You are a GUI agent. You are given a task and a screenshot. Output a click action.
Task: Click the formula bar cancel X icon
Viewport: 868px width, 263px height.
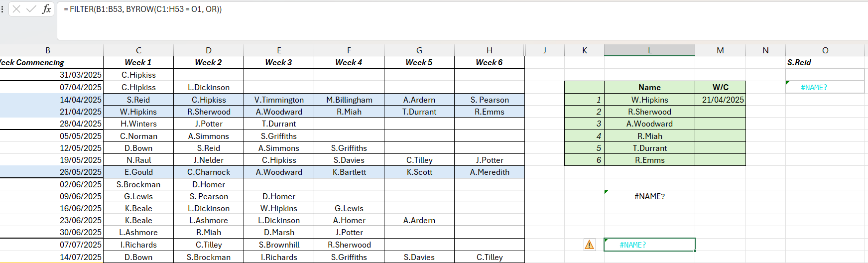pyautogui.click(x=16, y=9)
